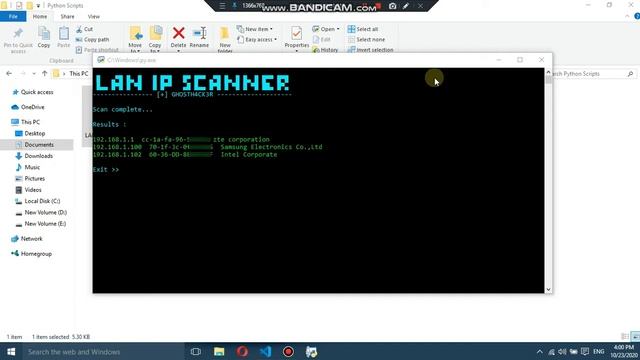
Task: Open Videos in navigation pane
Action: click(x=28, y=190)
